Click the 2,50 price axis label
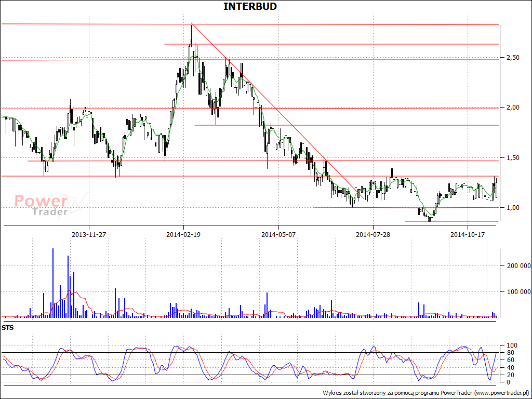Screen dimensions: 532x399 [x=513, y=58]
